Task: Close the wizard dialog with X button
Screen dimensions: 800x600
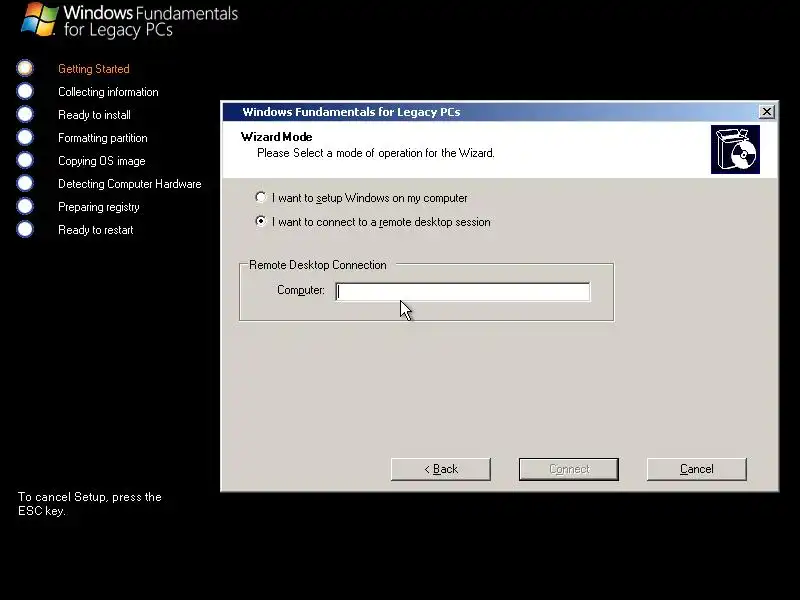Action: point(766,111)
